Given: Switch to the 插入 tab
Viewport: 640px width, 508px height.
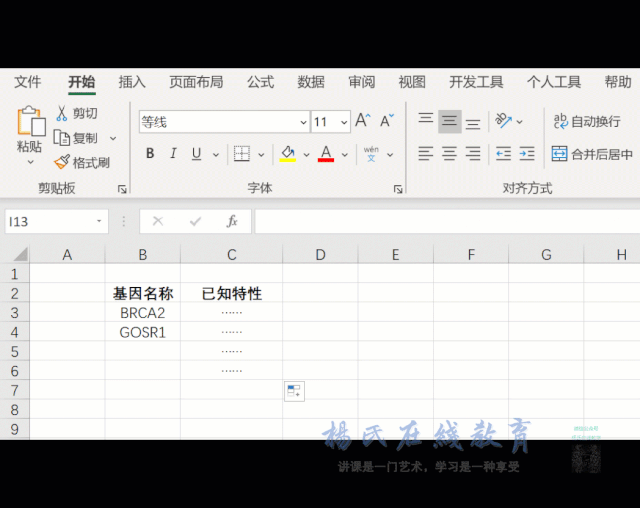Looking at the screenshot, I should click(x=132, y=82).
